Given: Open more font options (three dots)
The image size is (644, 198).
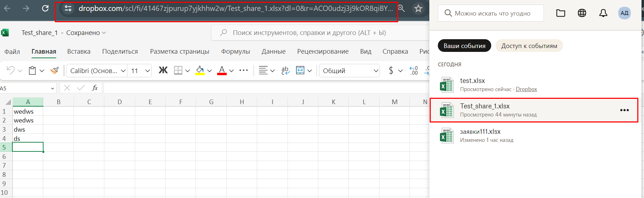Looking at the screenshot, I should 244,70.
